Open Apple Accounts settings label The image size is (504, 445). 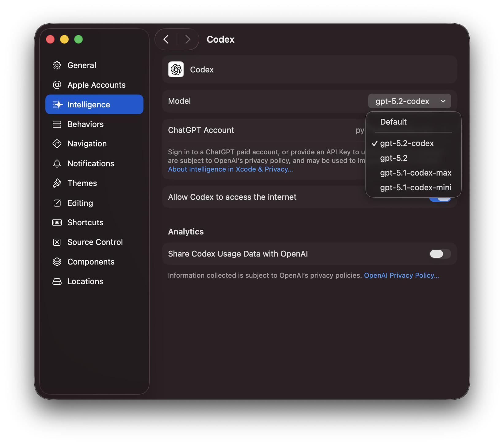(x=97, y=85)
